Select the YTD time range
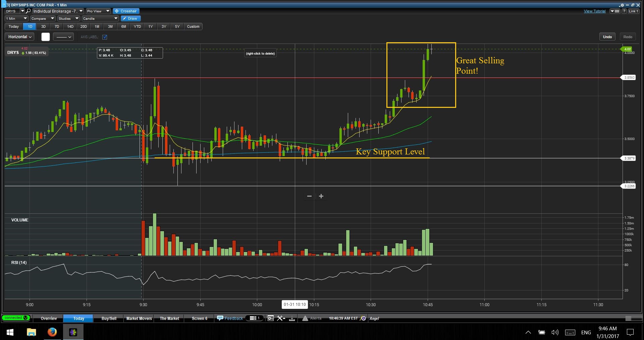644x340 pixels. coord(137,26)
